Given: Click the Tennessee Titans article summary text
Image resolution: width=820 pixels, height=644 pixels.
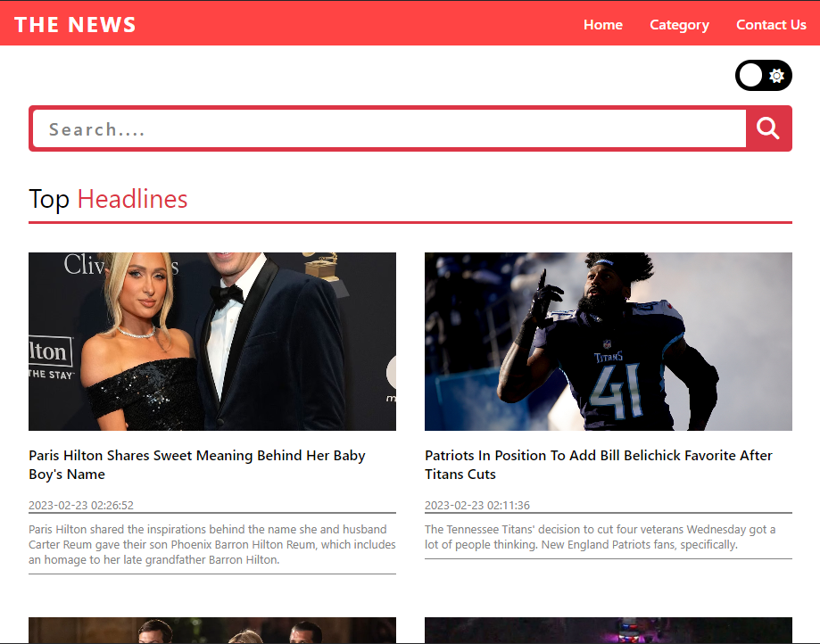Looking at the screenshot, I should point(600,537).
